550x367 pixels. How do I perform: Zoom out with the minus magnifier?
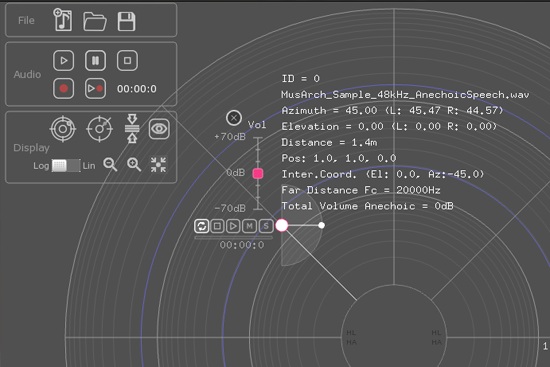coord(110,164)
